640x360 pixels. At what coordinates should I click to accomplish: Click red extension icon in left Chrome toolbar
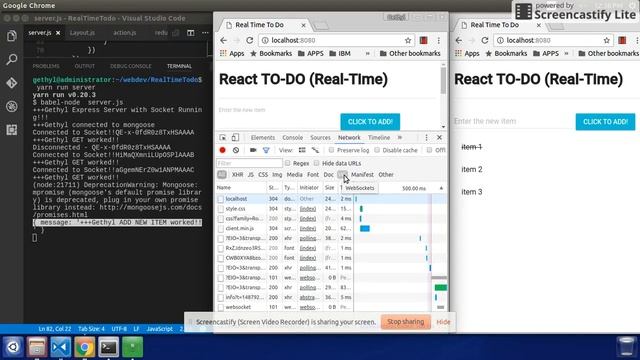(x=424, y=40)
